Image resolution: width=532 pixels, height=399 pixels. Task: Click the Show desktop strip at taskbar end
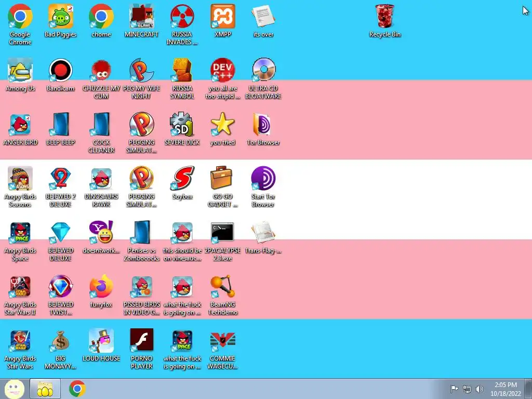[528, 389]
